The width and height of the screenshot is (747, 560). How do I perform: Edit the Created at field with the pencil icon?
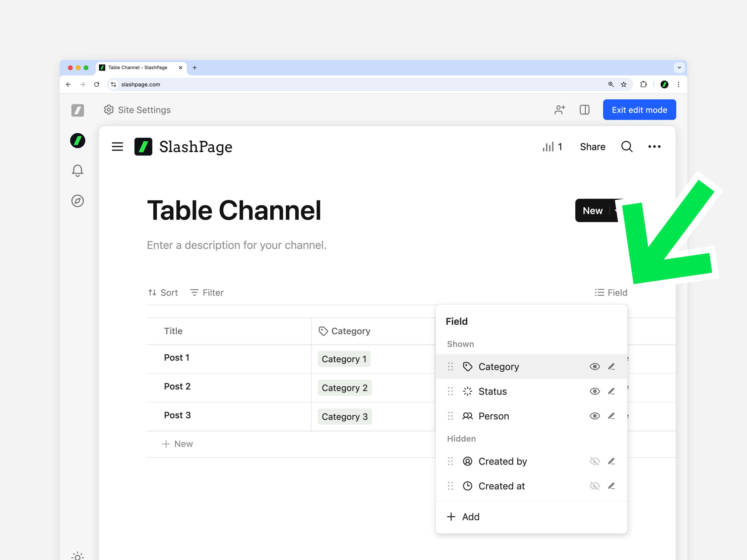click(x=611, y=486)
